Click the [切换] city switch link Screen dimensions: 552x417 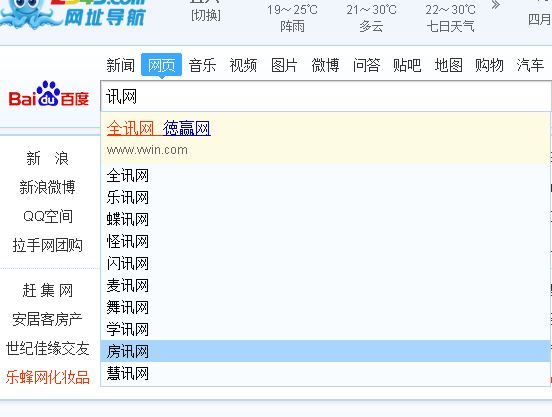point(206,15)
